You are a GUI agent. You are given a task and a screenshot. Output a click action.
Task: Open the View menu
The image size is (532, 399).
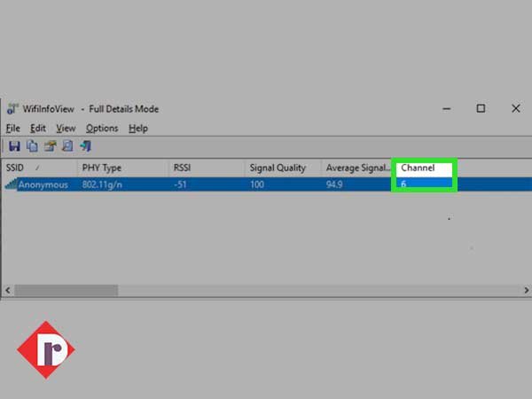tap(66, 129)
